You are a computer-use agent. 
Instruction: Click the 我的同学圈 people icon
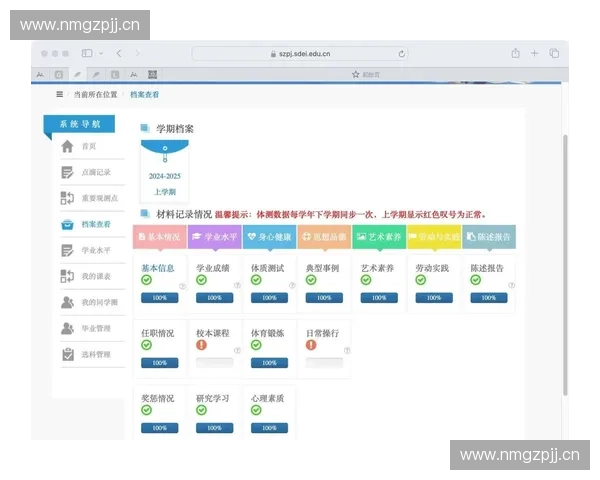coord(67,302)
